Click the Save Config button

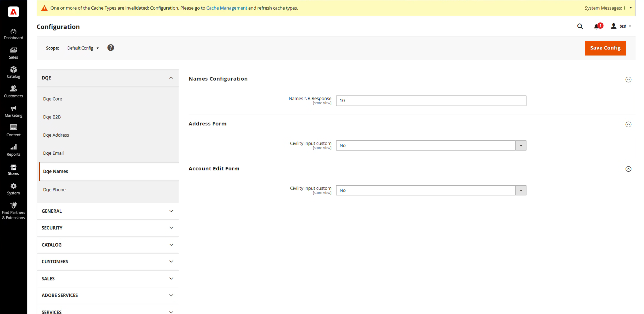pos(605,48)
